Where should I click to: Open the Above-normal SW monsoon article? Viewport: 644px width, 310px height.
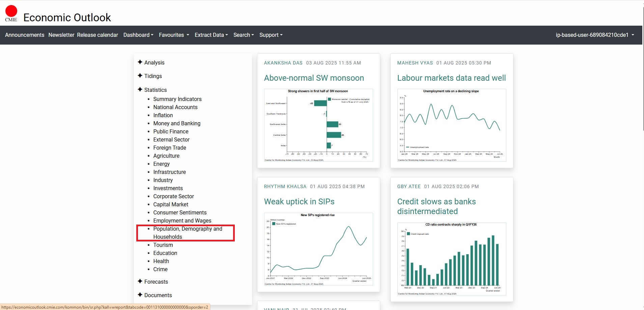click(314, 78)
